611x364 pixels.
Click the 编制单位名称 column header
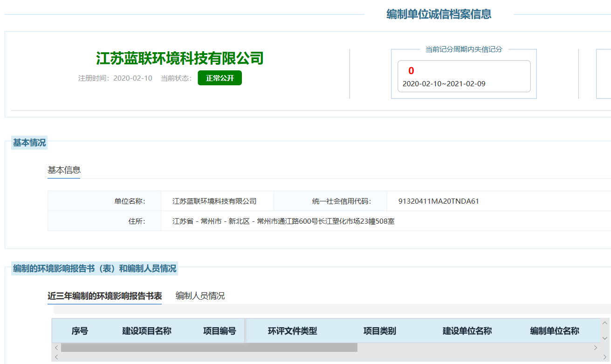click(555, 331)
